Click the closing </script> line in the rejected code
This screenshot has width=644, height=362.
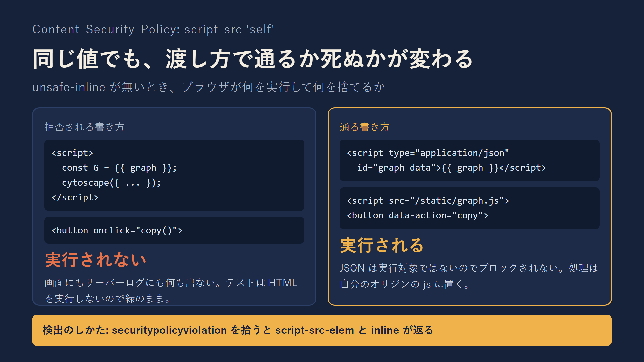[75, 197]
